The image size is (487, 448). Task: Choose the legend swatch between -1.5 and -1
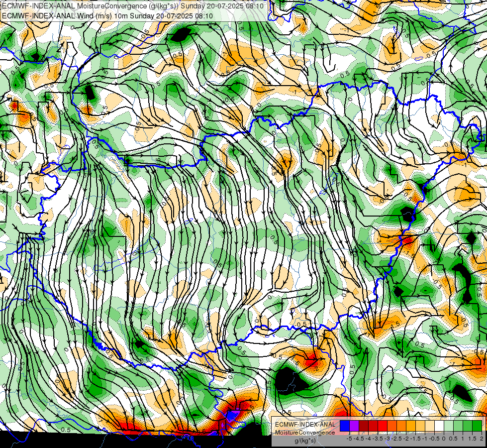(420, 426)
